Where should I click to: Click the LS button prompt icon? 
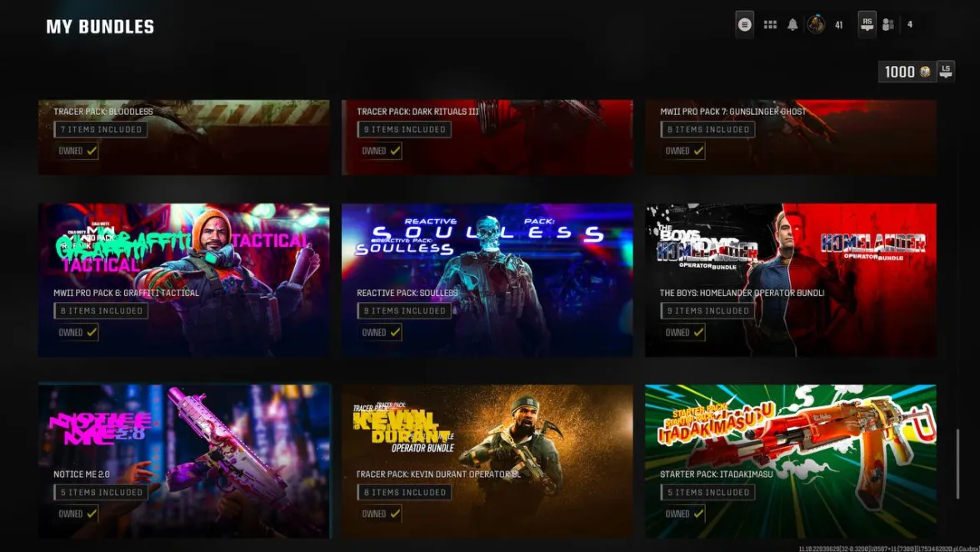pos(946,70)
